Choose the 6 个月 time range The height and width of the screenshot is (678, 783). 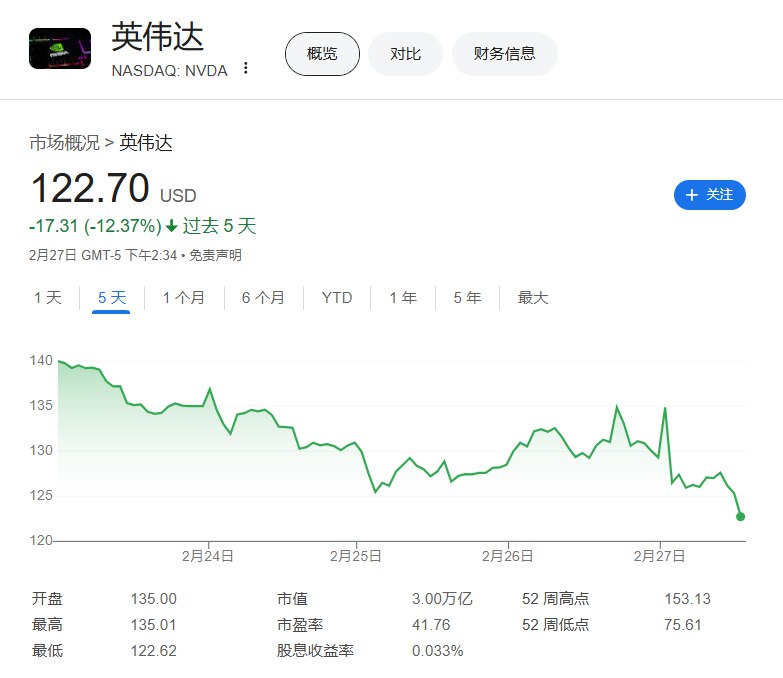[263, 298]
